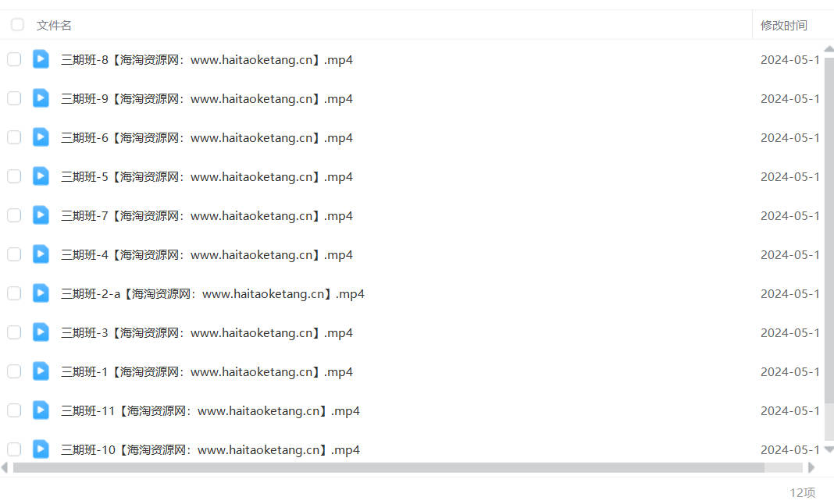Screen dimensions: 834x504
Task: Click the 12项 item count
Action: [x=803, y=493]
